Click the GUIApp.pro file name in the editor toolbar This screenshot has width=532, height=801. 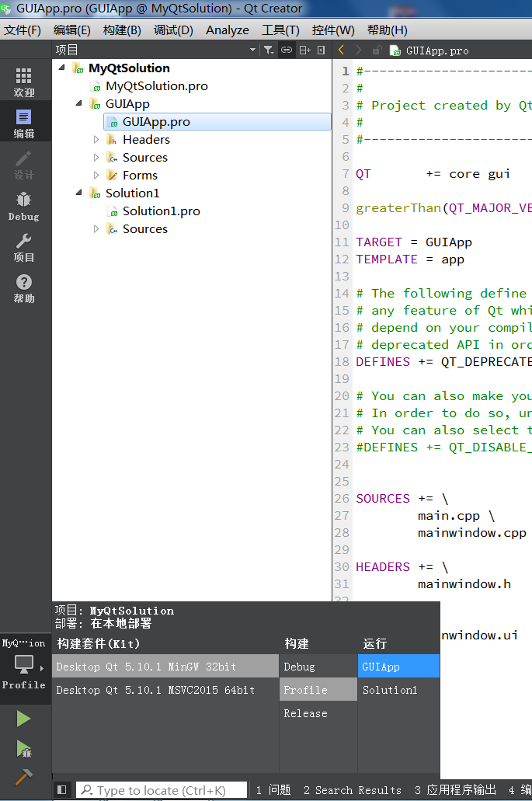point(437,50)
